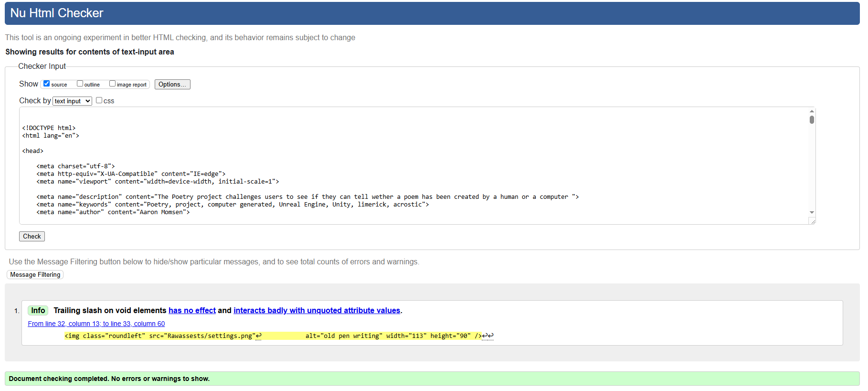Enable the outline checkbox
Screen dimensions: 868x391
click(80, 84)
